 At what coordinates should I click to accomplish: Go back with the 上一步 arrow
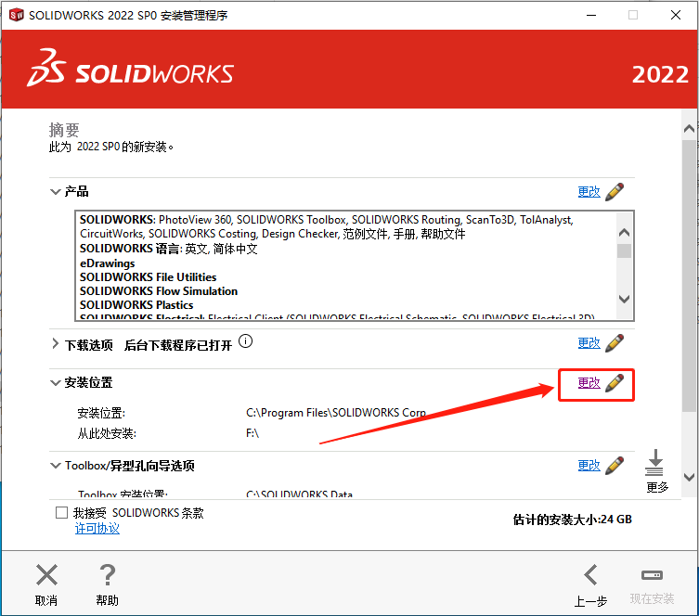point(591,574)
